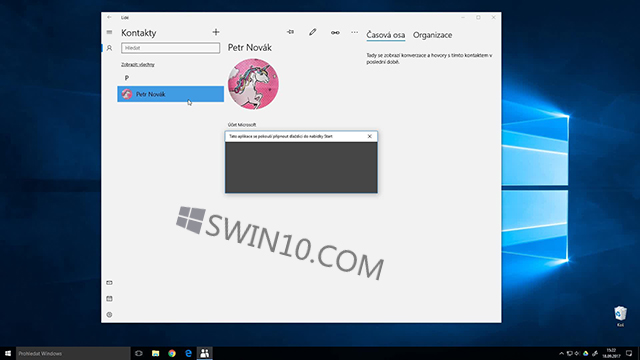
Task: Link contacts using the chain icon
Action: pos(335,32)
